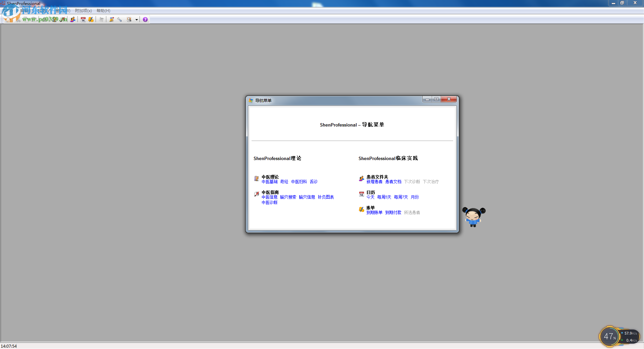Minimize the 导航菜单 window
The image size is (644, 349).
point(427,99)
